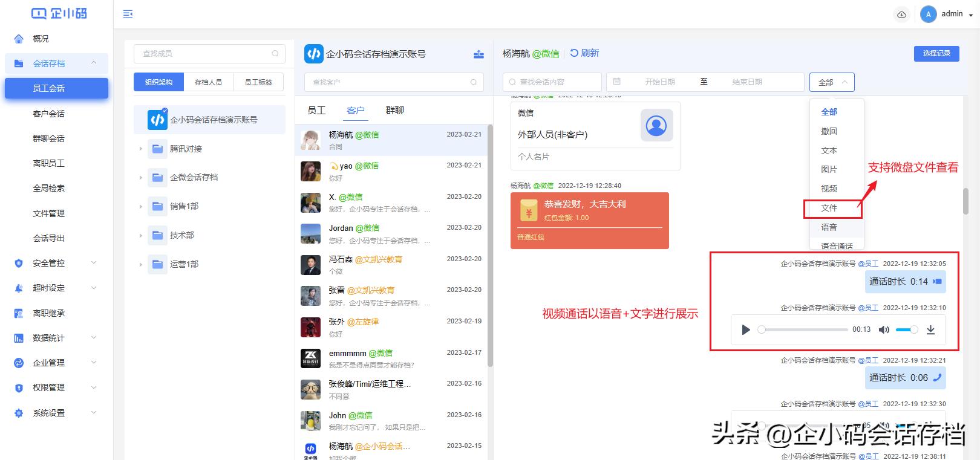Switch to 员工 conversation tab

pyautogui.click(x=316, y=110)
